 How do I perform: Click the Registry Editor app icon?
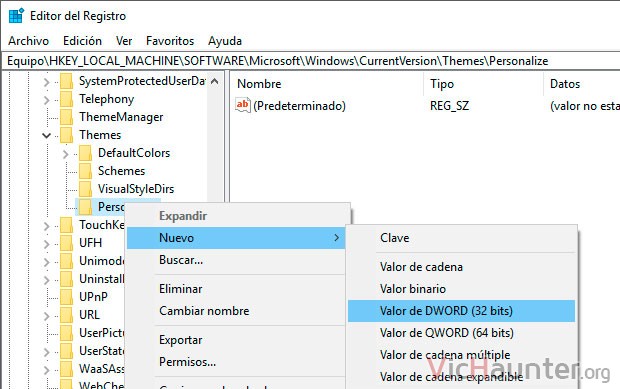pyautogui.click(x=16, y=16)
